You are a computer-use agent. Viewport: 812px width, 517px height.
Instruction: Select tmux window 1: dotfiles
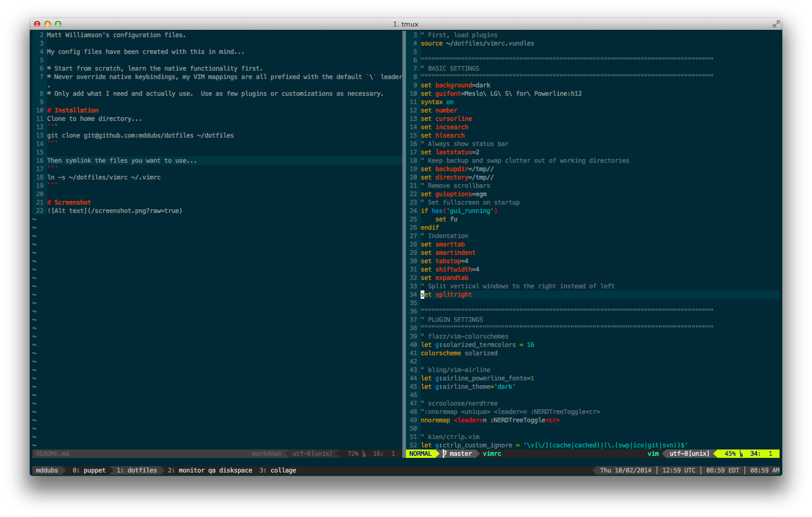pos(137,470)
